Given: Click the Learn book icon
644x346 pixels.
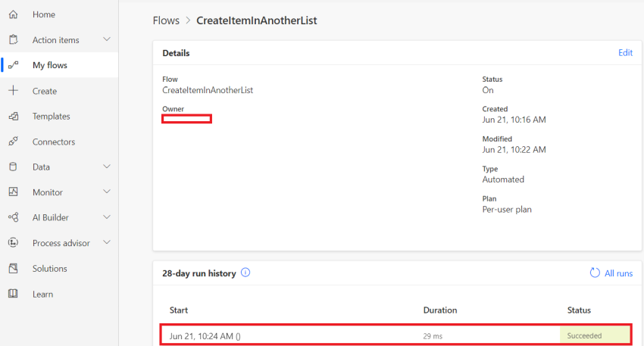Looking at the screenshot, I should coord(13,294).
